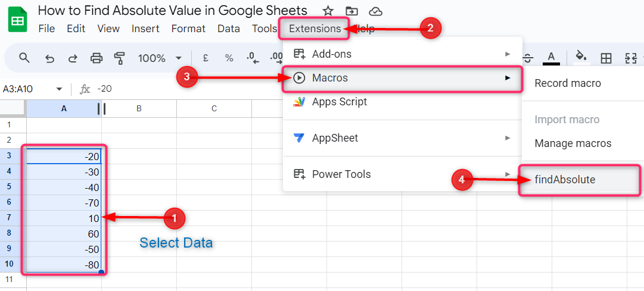The width and height of the screenshot is (644, 291).
Task: Activate the paint format tool
Action: click(120, 58)
